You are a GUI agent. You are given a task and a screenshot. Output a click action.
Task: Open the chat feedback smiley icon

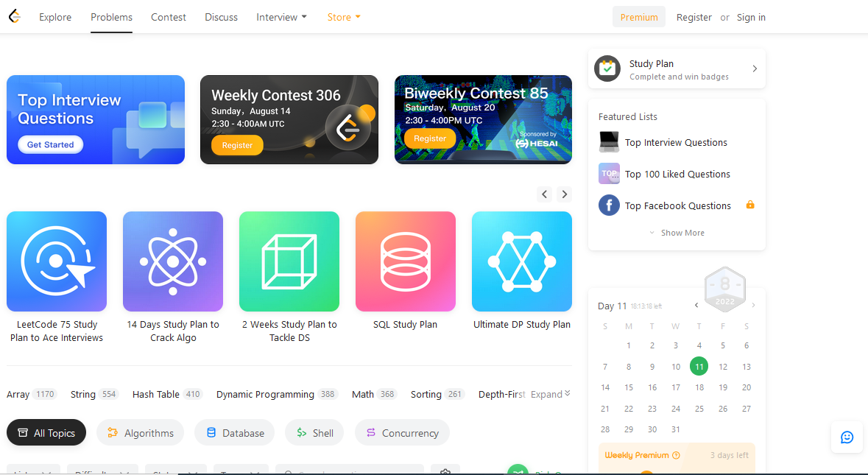tap(847, 437)
